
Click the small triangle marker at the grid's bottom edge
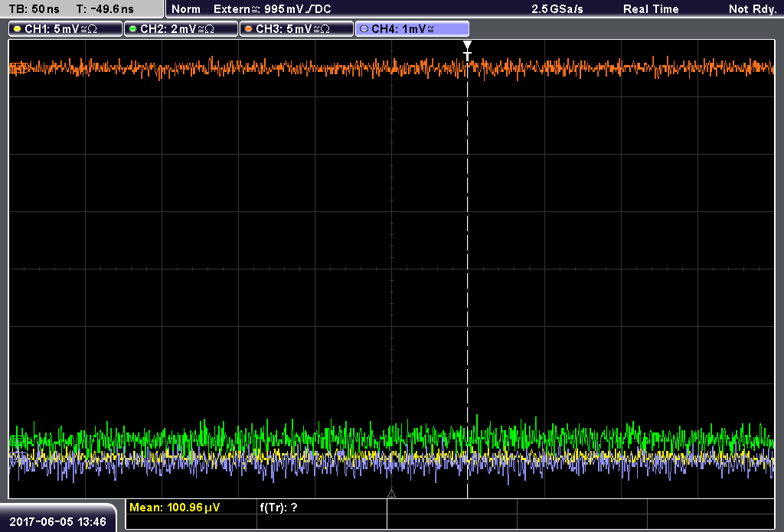pos(391,494)
